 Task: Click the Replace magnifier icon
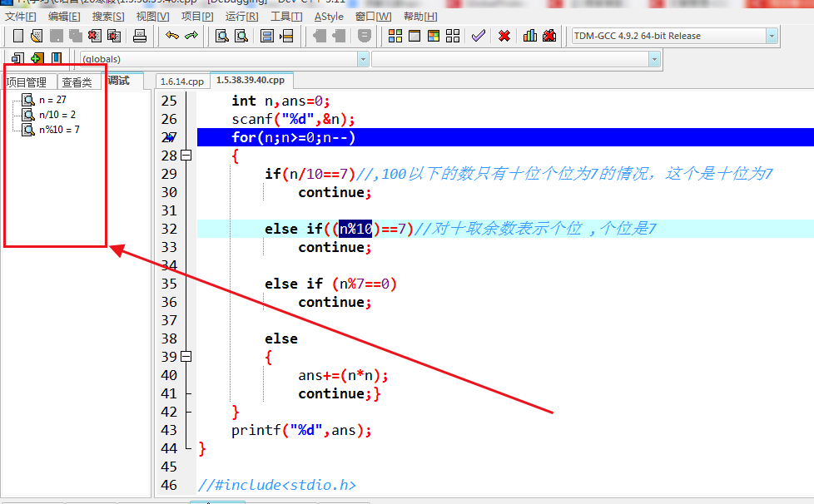pos(240,36)
